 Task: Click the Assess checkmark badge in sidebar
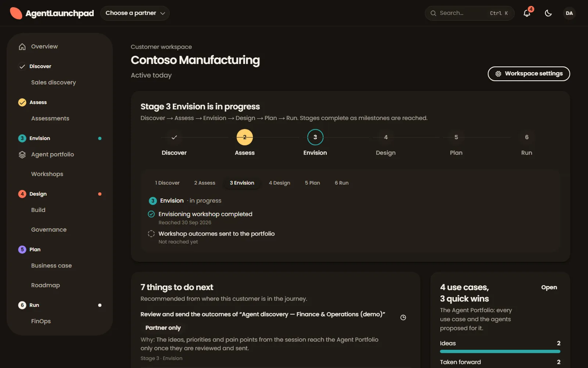tap(22, 102)
